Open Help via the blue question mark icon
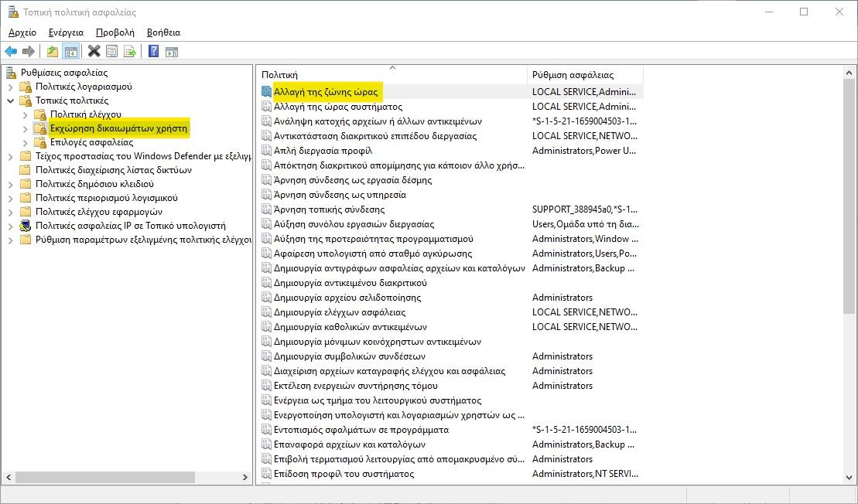Image resolution: width=858 pixels, height=504 pixels. 154,51
